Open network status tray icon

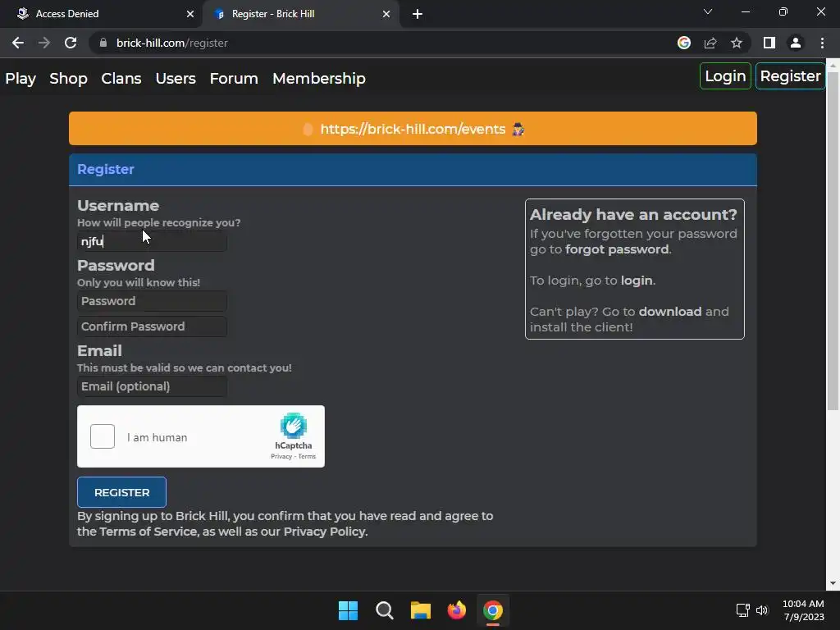coord(742,610)
